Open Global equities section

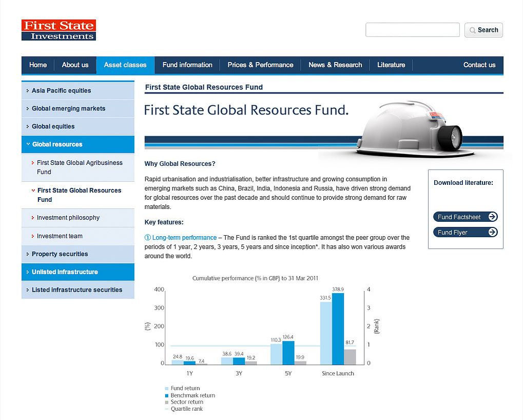pos(78,126)
